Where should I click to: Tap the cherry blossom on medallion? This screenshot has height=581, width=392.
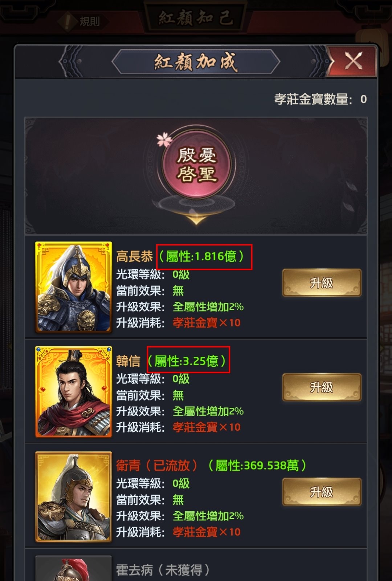click(x=164, y=140)
